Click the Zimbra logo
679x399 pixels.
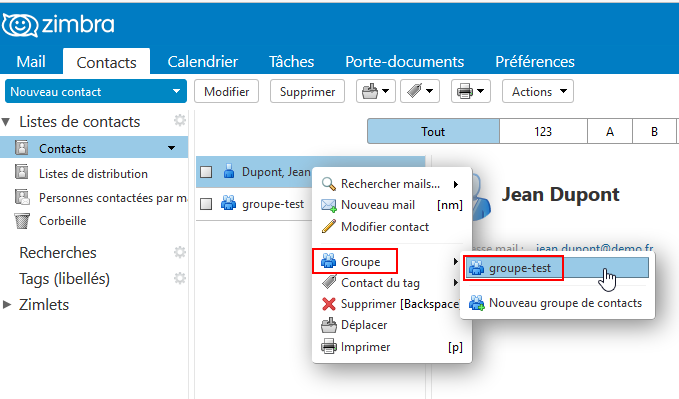click(58, 25)
